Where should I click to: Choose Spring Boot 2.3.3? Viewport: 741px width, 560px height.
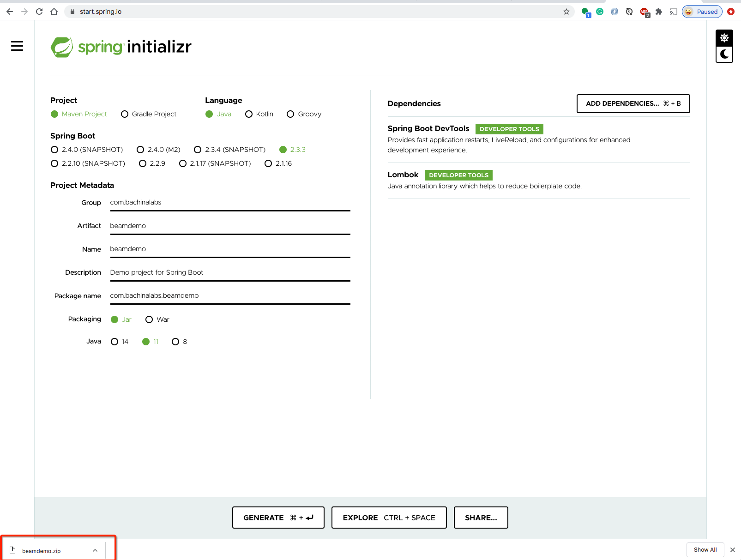pyautogui.click(x=293, y=150)
